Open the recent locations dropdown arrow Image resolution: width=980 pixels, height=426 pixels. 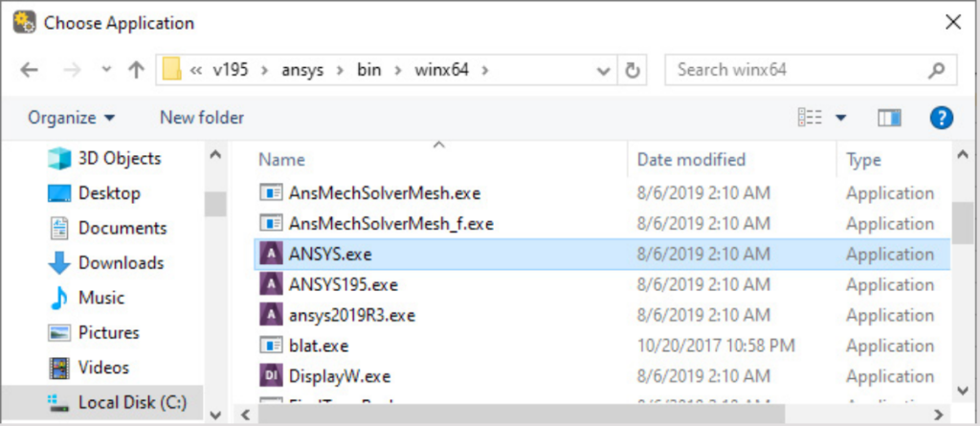(106, 70)
